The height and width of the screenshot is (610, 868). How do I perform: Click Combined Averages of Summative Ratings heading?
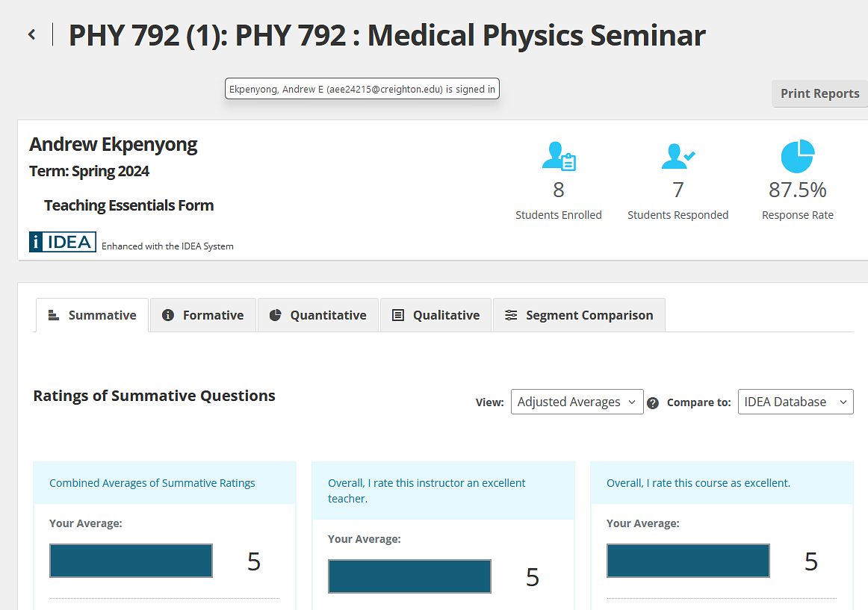(152, 483)
